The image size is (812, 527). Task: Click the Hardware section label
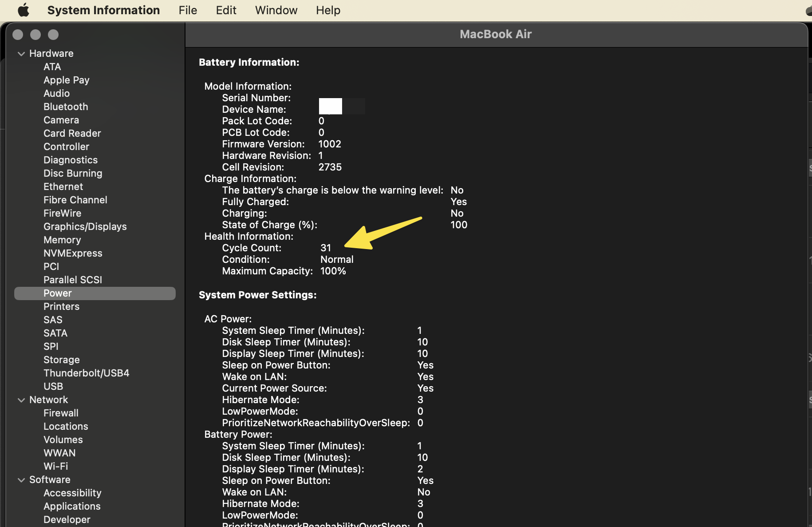51,53
